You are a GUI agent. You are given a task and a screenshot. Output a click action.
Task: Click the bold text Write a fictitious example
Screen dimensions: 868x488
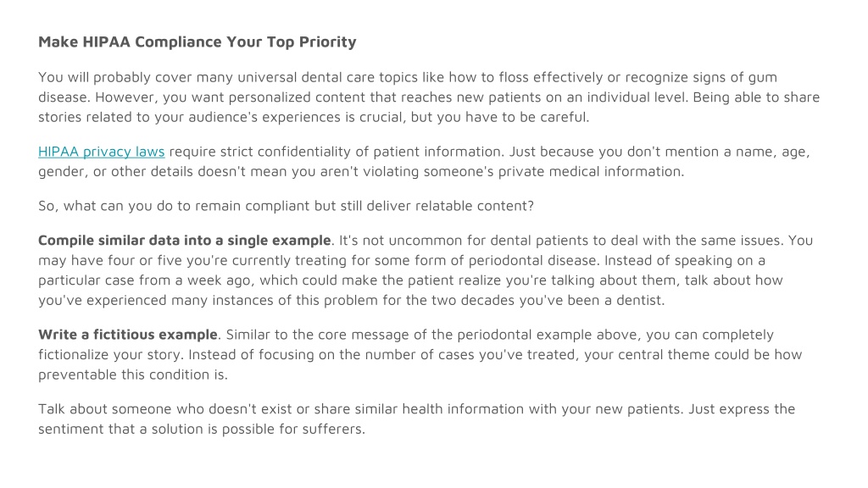pos(128,335)
